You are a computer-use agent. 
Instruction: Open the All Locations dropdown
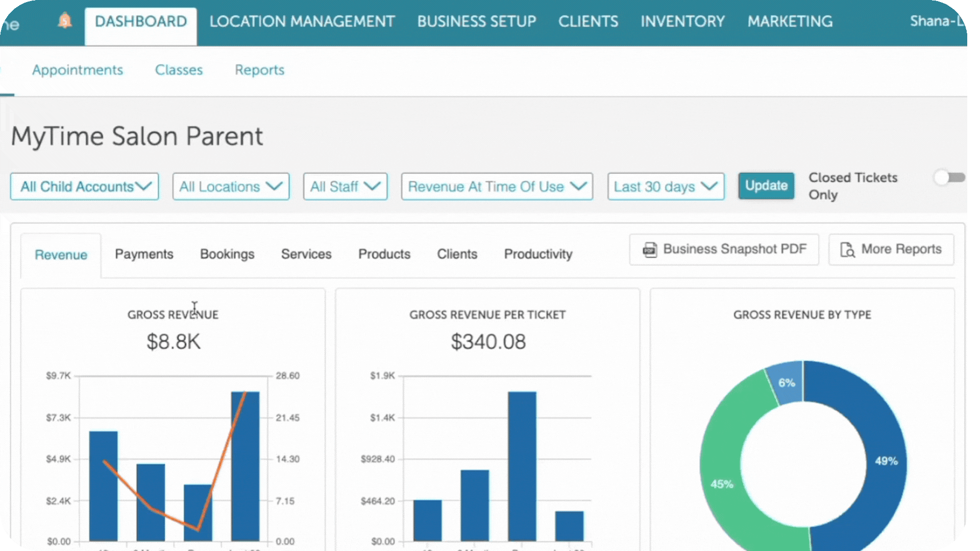[231, 187]
